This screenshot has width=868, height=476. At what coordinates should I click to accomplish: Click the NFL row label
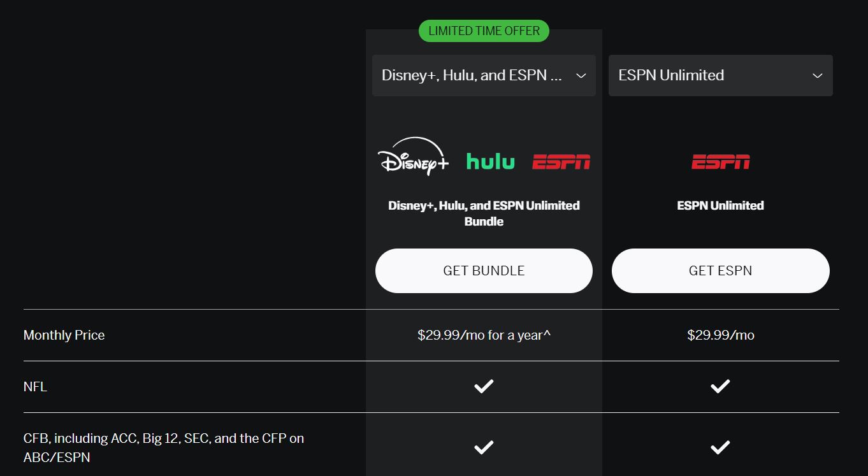point(36,386)
